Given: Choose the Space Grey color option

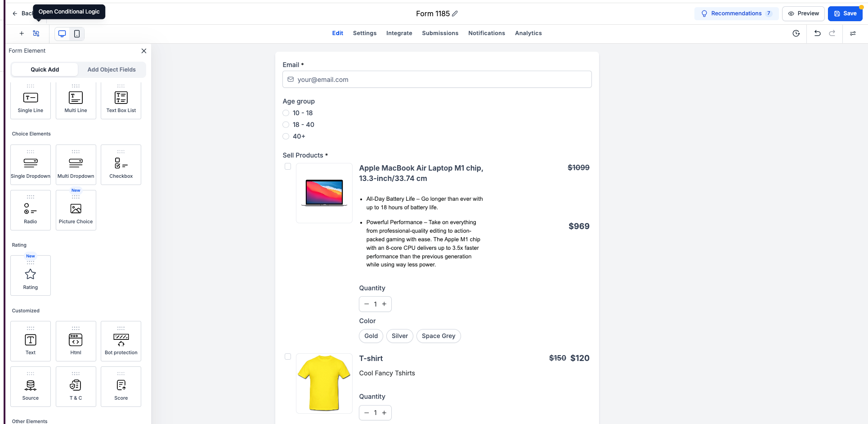Looking at the screenshot, I should tap(438, 336).
